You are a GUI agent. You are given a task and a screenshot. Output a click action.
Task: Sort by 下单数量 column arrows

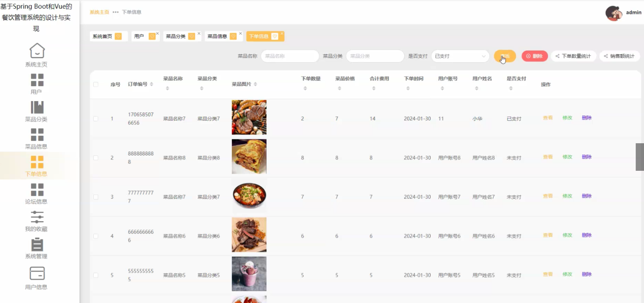click(x=305, y=88)
